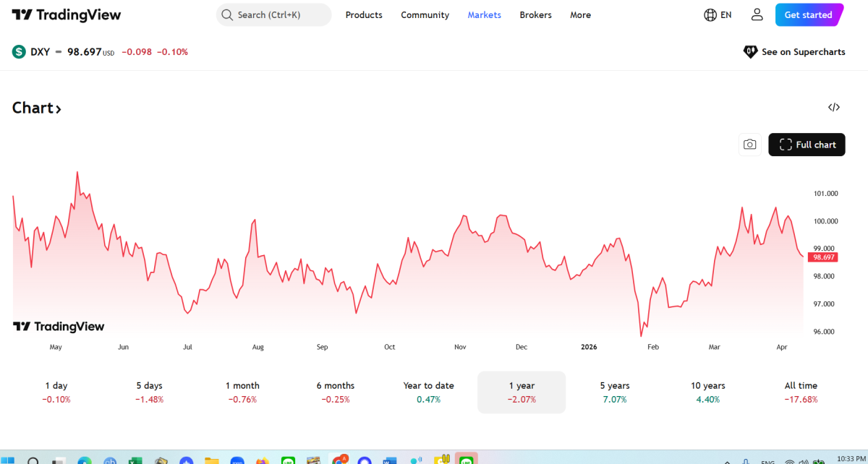The height and width of the screenshot is (464, 868).
Task: Select the 1 day range tab
Action: (56, 392)
